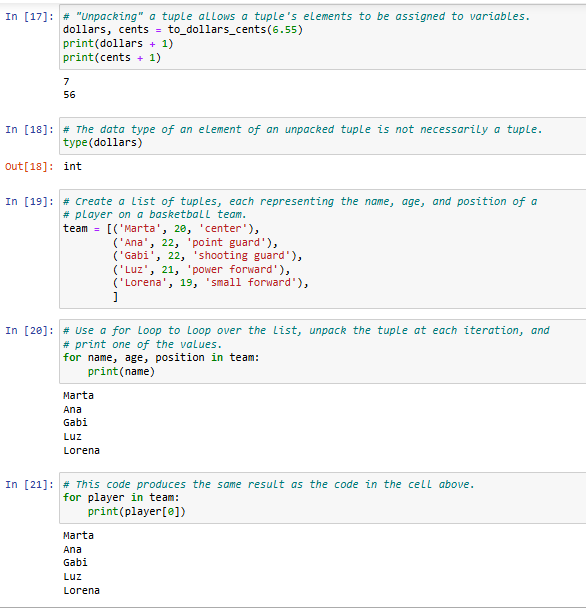The height and width of the screenshot is (610, 586).
Task: Click the In [17] cell prompt
Action: (29, 17)
